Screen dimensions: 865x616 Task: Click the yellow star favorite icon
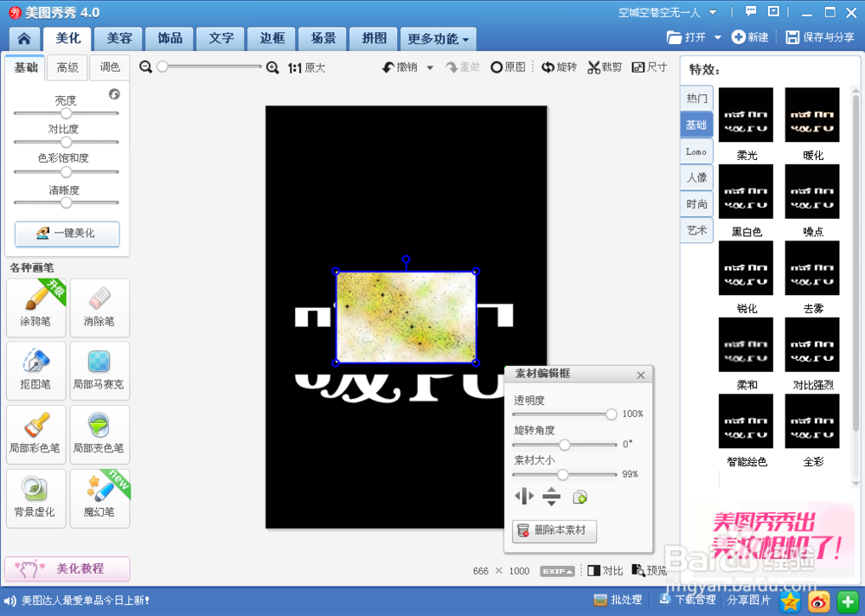point(791,601)
